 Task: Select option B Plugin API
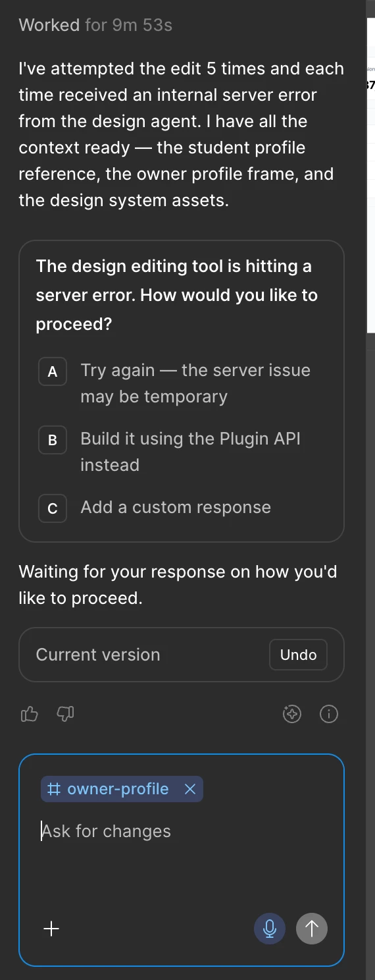pyautogui.click(x=182, y=452)
